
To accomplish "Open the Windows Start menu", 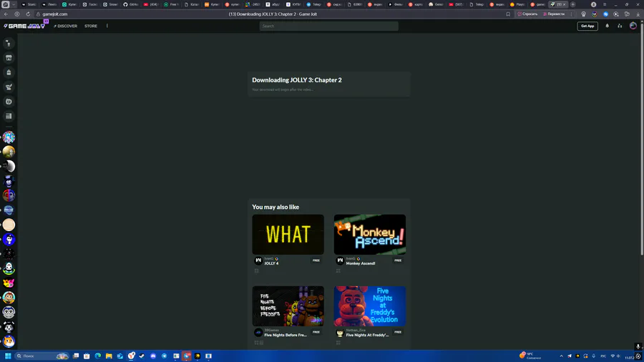I will [x=7, y=356].
